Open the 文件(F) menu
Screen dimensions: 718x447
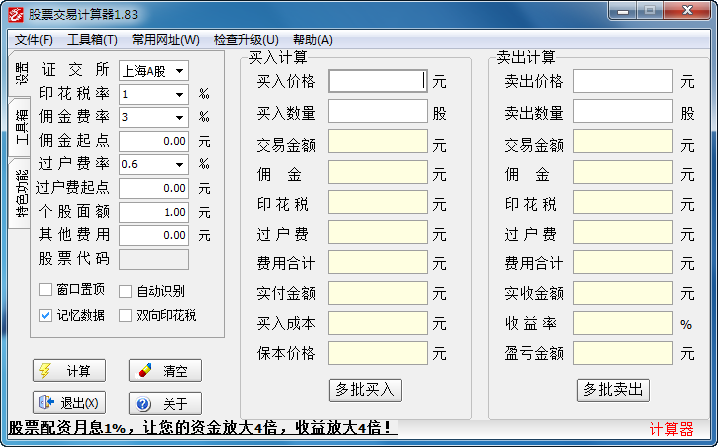(33, 40)
